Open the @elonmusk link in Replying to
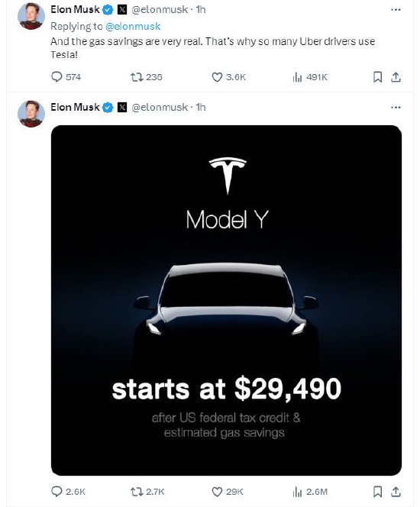 133,26
